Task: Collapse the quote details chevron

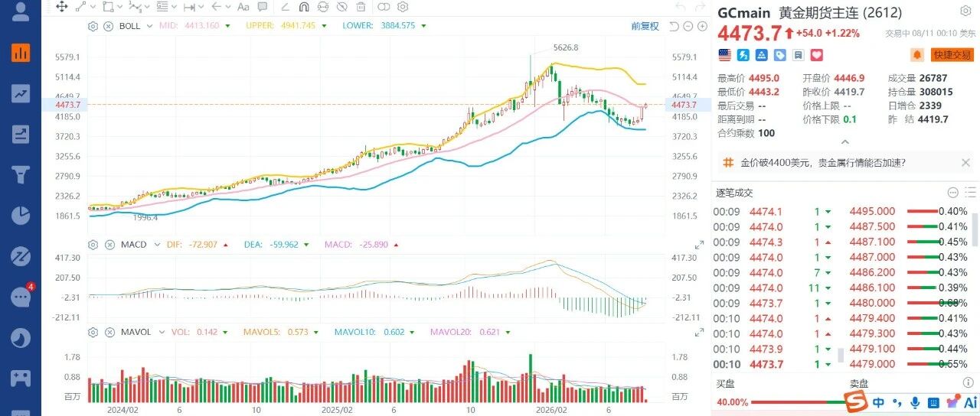Action: (x=845, y=141)
